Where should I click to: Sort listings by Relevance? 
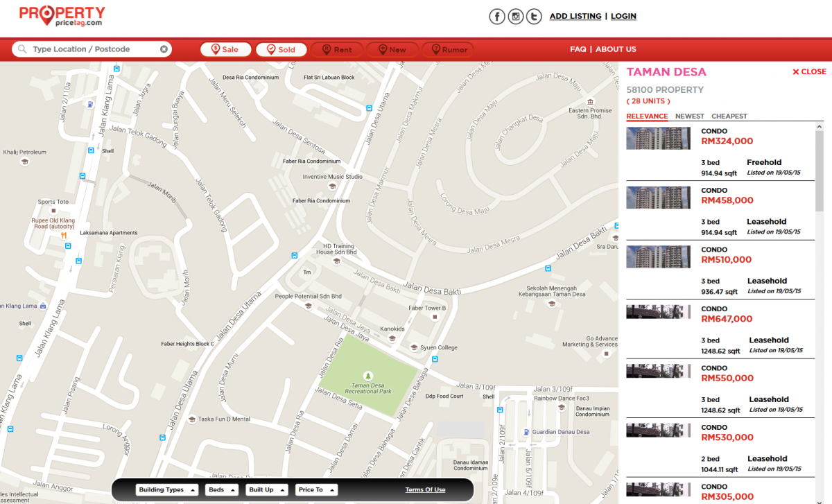(x=647, y=116)
